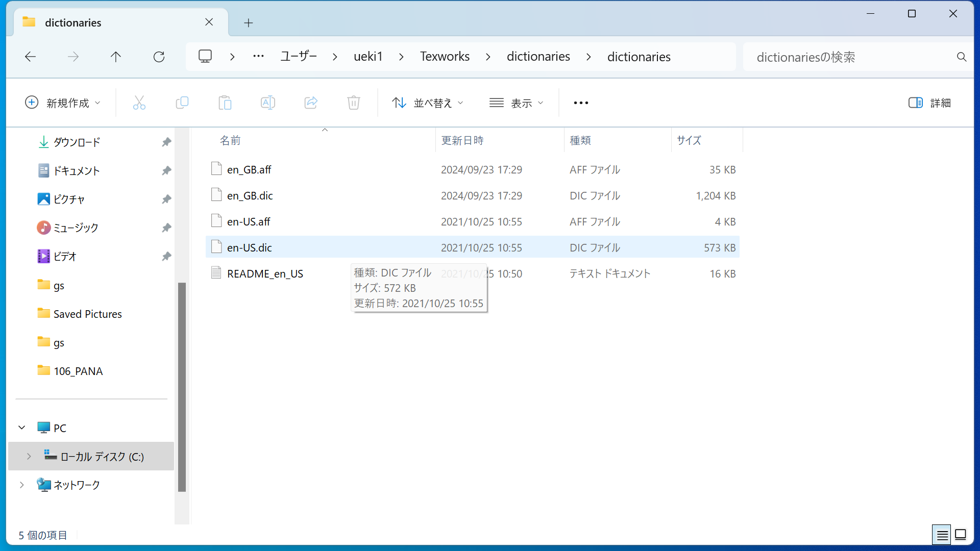Image resolution: width=980 pixels, height=551 pixels.
Task: Expand ローカル ディスク (C:) tree node
Action: click(x=29, y=456)
